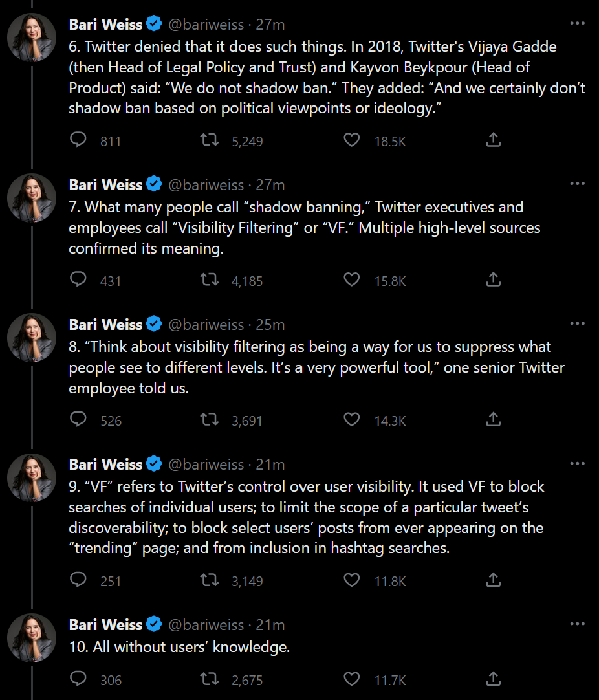599x700 pixels.
Task: Share tweet 8 about the powerful tool
Action: tap(493, 419)
